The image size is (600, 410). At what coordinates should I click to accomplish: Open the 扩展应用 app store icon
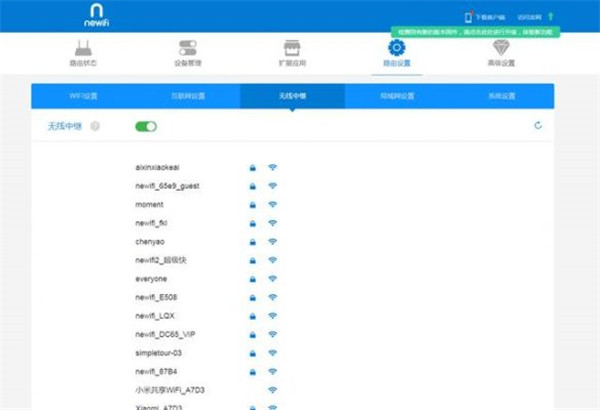point(292,48)
